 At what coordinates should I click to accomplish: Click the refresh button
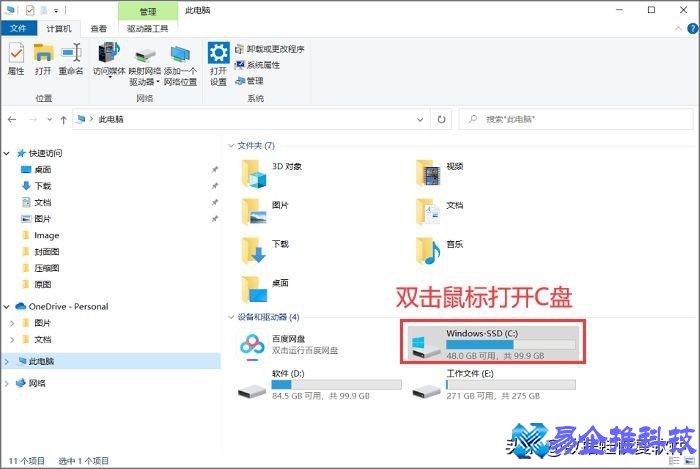point(441,119)
